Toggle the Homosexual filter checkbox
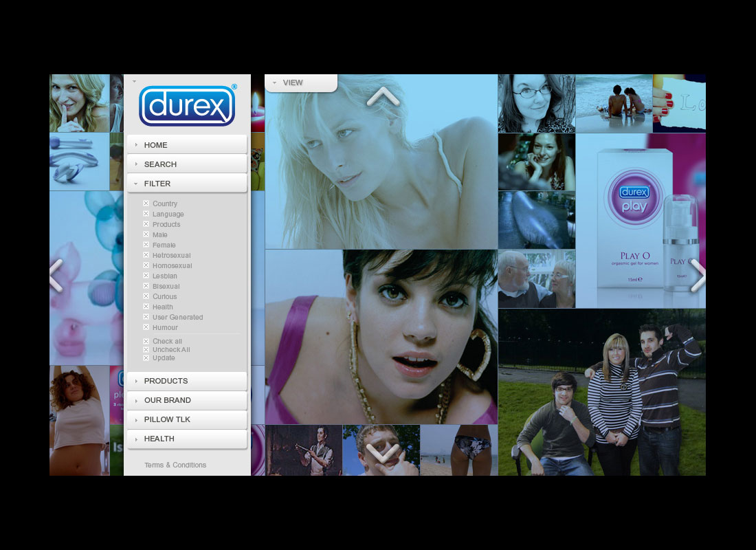Image resolution: width=756 pixels, height=550 pixels. coord(146,265)
